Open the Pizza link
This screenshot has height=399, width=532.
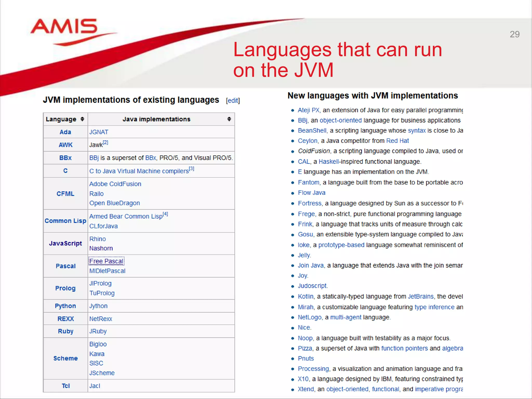pyautogui.click(x=305, y=348)
